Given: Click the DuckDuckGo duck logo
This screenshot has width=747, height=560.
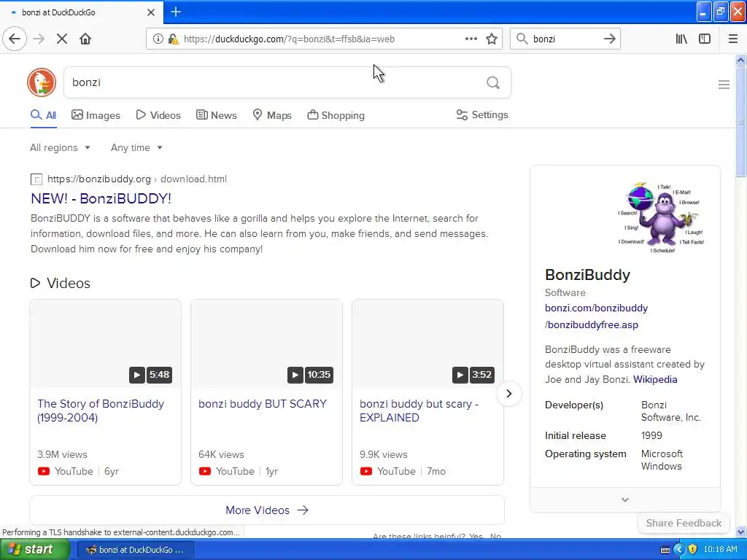Looking at the screenshot, I should point(42,82).
